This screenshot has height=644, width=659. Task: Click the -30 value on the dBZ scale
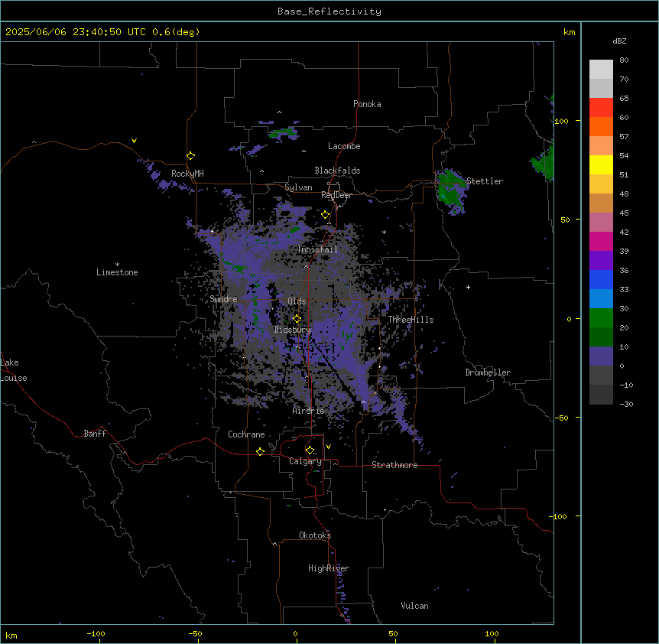tap(626, 404)
